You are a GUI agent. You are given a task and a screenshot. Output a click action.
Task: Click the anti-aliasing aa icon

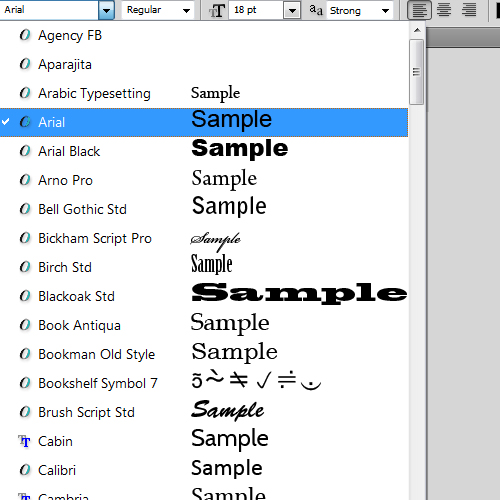316,10
